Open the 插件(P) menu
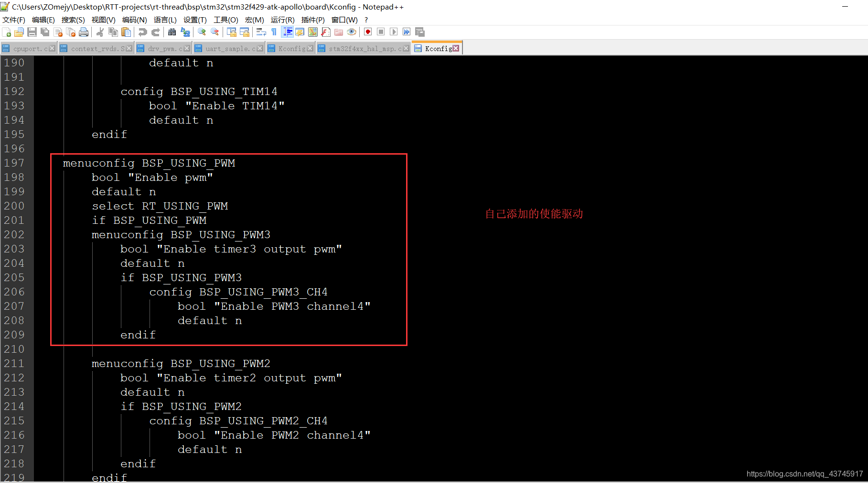868x483 pixels. point(313,20)
